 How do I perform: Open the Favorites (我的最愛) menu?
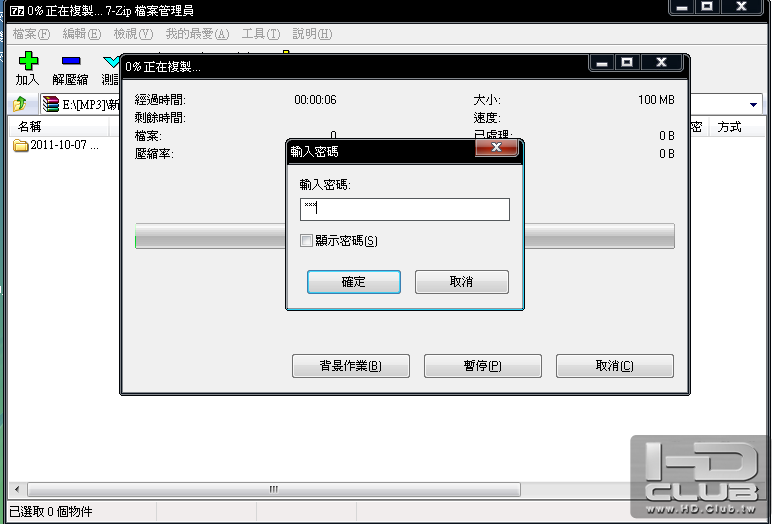coord(197,34)
